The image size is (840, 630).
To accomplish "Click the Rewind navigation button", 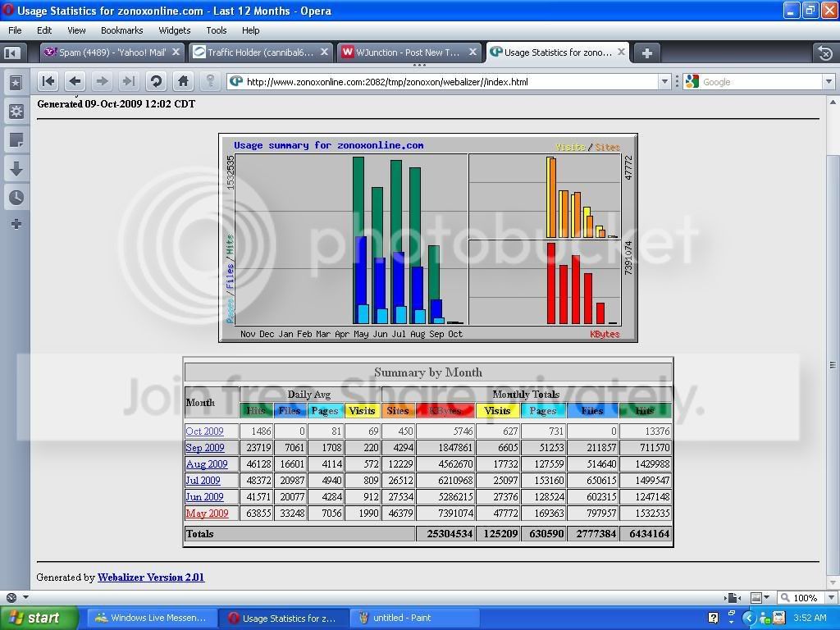I will pyautogui.click(x=48, y=81).
